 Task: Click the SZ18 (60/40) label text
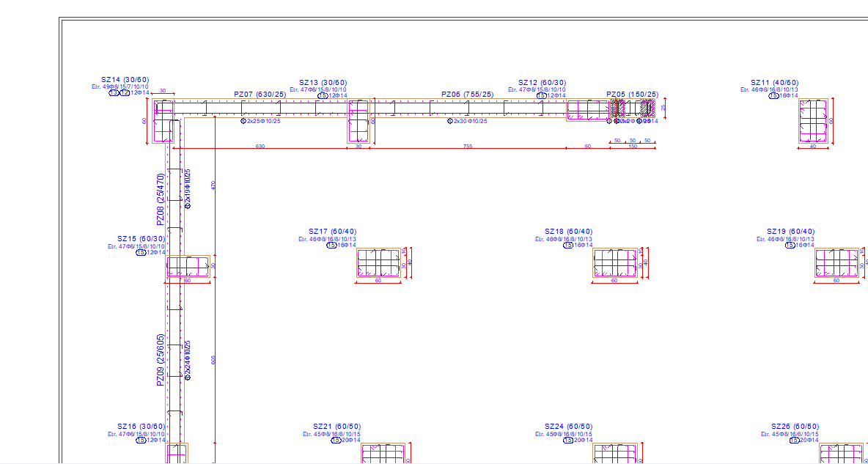pyautogui.click(x=569, y=232)
